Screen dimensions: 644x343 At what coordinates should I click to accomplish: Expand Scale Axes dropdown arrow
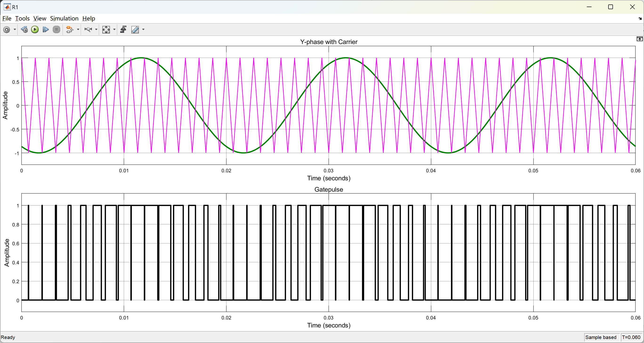pyautogui.click(x=114, y=29)
